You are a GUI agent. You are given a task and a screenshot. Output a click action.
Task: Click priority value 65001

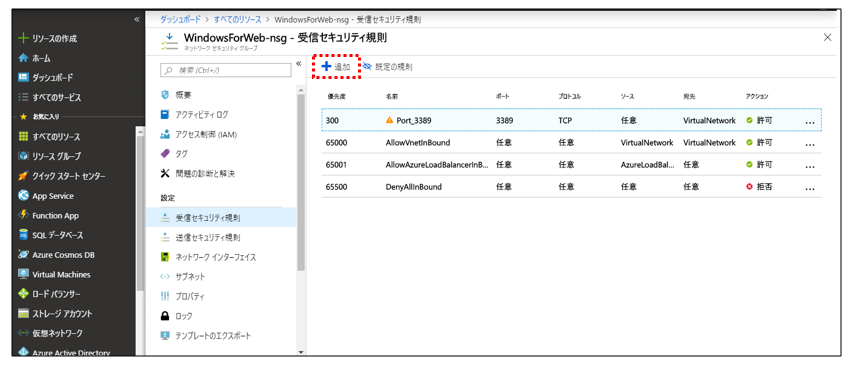(337, 164)
